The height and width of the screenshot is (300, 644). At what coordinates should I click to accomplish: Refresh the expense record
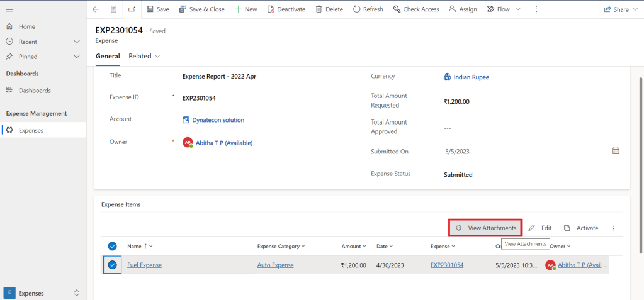(368, 9)
